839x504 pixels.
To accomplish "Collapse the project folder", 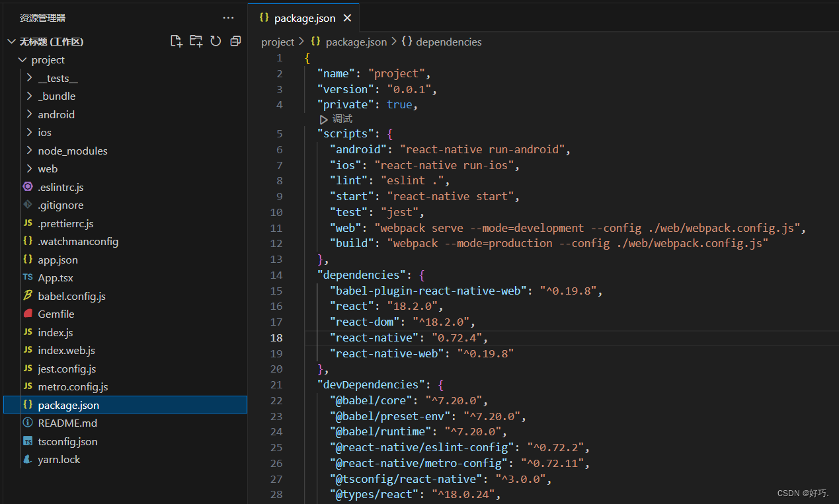I will coord(23,60).
